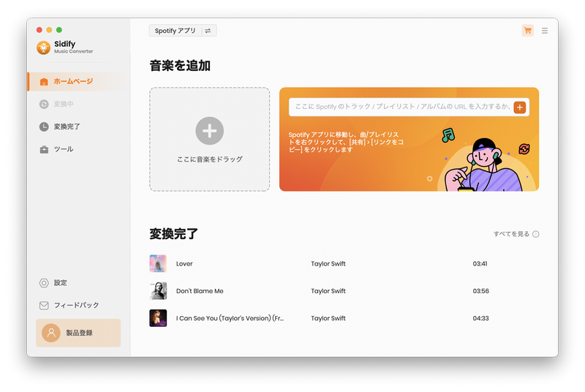The height and width of the screenshot is (392, 585).
Task: Click the gear icon beside 設定
Action: pyautogui.click(x=44, y=283)
